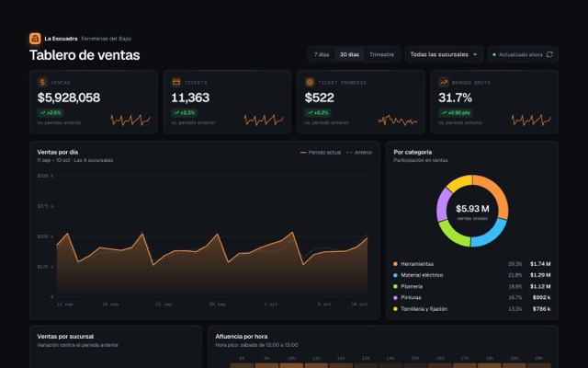Click the Margen Bruto sparkline chart

[531, 121]
